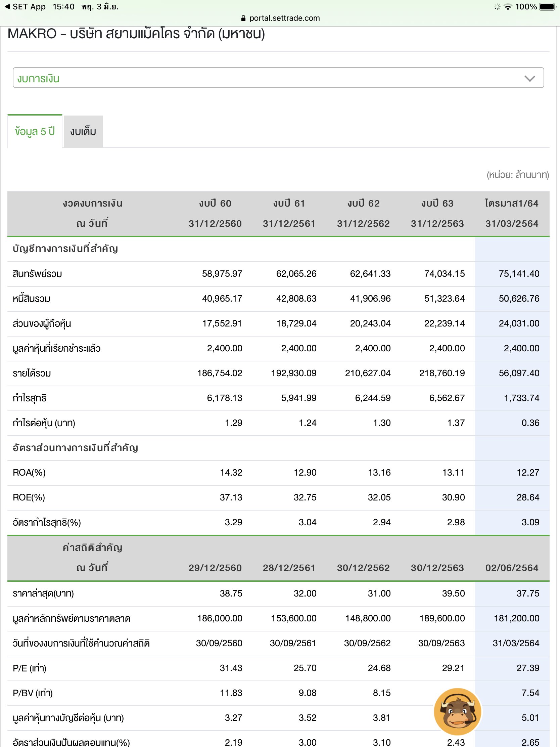
Task: Tap the ไตรมาส1/64 column header
Action: [x=512, y=203]
